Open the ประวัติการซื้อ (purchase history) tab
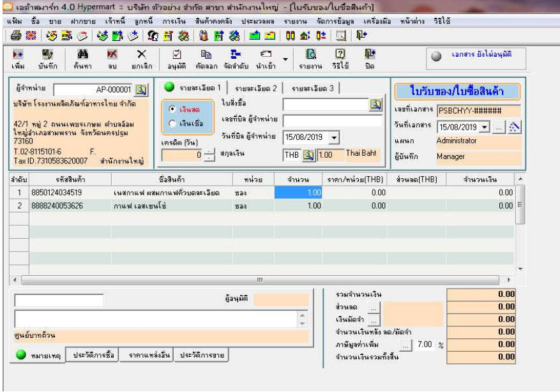Screen dimensions: 560x392 (x=94, y=355)
